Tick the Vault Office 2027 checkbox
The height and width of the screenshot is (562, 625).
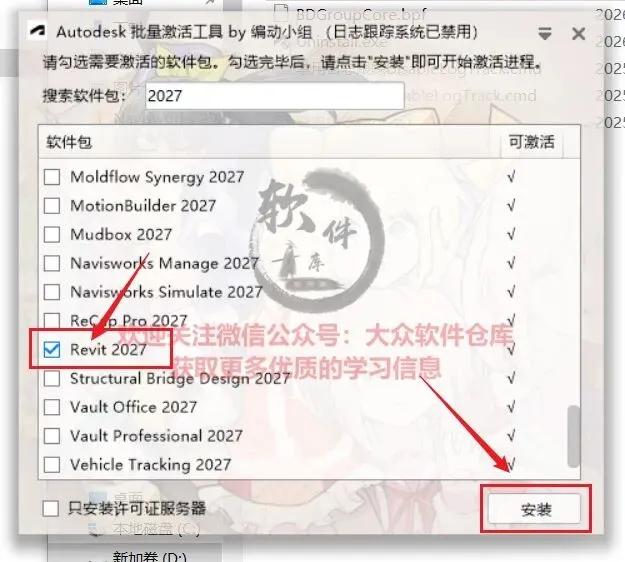(x=52, y=407)
